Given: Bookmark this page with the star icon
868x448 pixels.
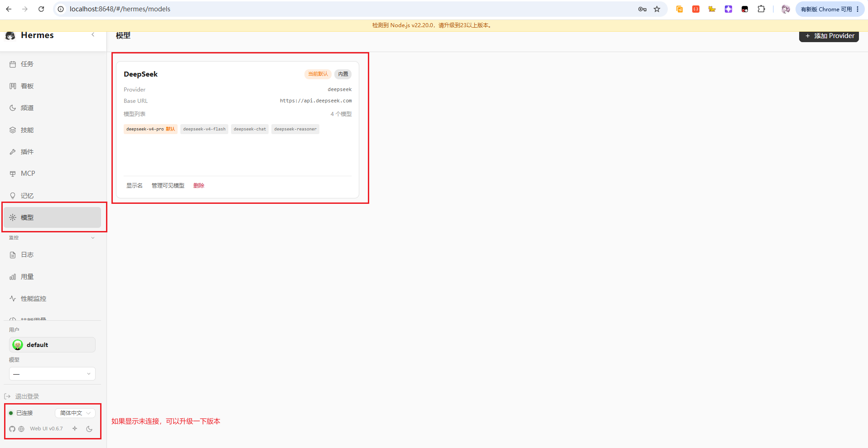Looking at the screenshot, I should (657, 9).
